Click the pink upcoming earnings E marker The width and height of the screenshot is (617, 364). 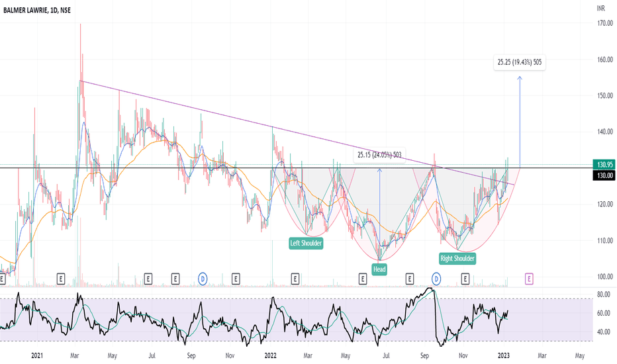click(x=529, y=279)
